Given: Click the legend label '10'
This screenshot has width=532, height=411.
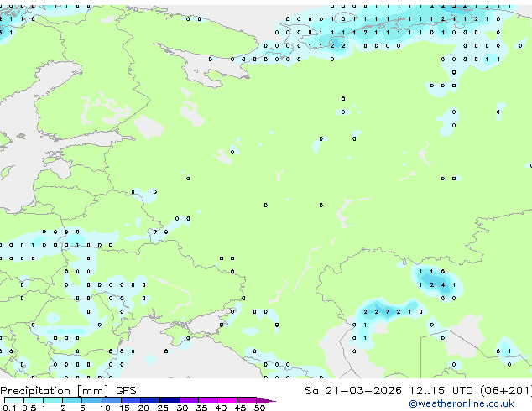Looking at the screenshot, I should tap(105, 408).
